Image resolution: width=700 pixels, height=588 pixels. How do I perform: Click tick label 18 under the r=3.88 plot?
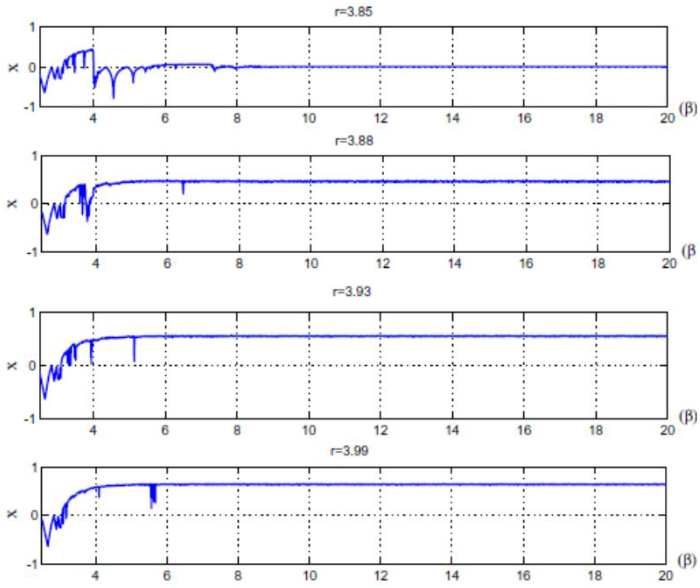pyautogui.click(x=598, y=264)
